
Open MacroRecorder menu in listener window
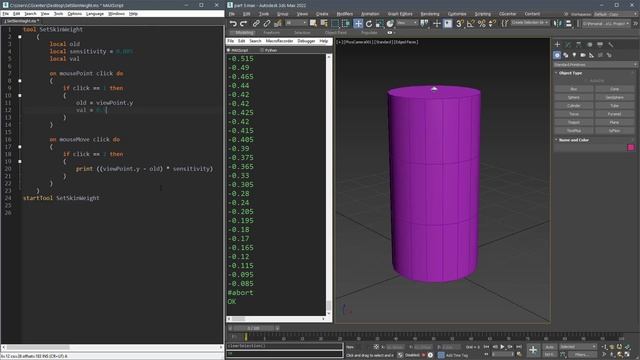[x=279, y=41]
